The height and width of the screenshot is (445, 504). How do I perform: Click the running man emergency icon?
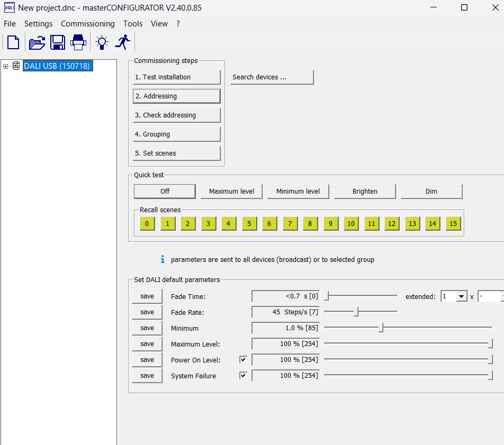122,42
